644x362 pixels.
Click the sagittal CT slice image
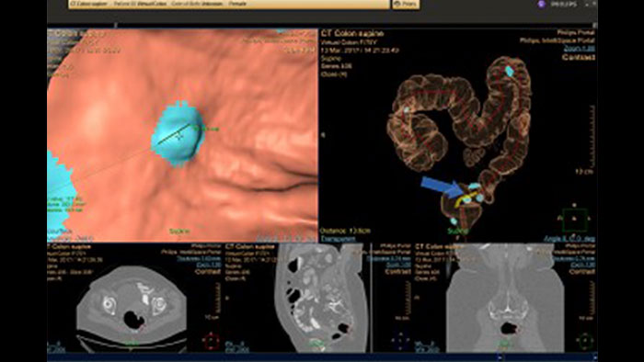[x=320, y=297]
